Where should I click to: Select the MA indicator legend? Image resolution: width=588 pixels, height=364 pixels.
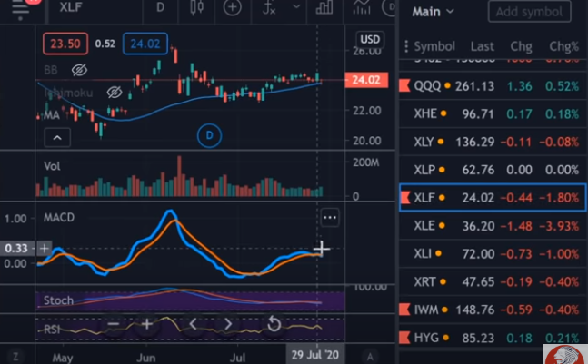coord(52,115)
